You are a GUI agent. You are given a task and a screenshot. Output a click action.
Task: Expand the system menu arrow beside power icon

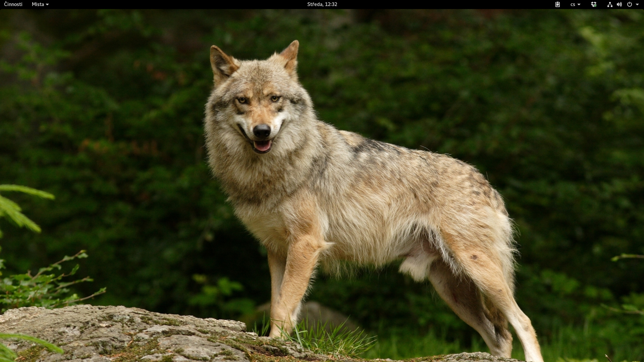[637, 5]
